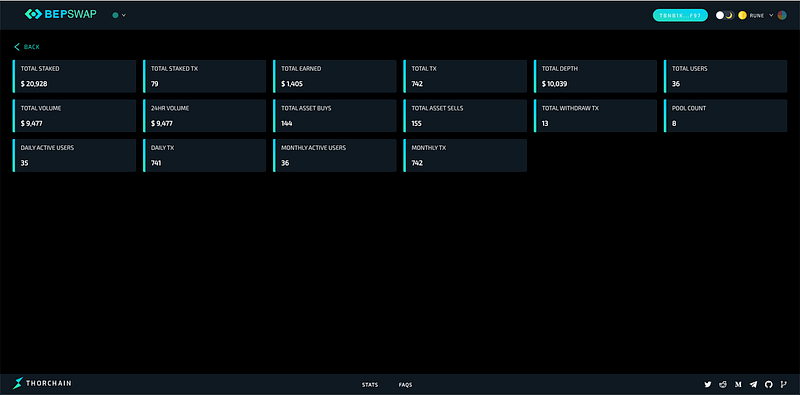Expand the network status dropdown chevron
800x395 pixels.
tap(123, 15)
